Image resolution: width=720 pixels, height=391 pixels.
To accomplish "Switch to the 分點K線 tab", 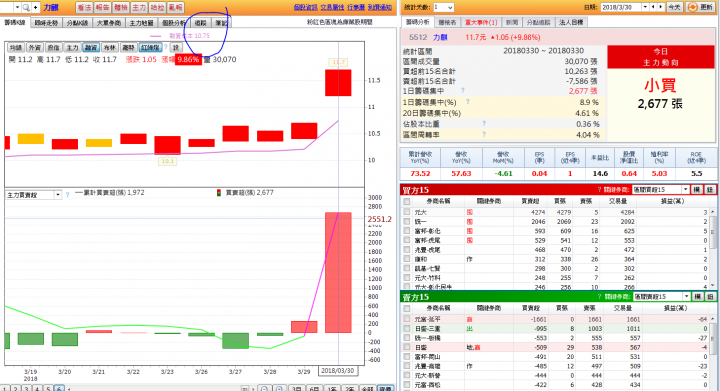I will [77, 23].
